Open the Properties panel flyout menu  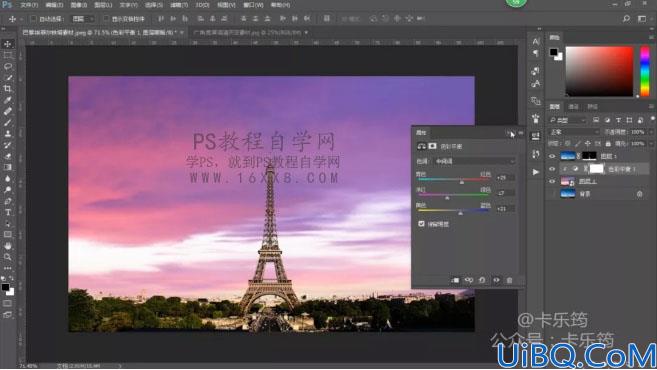pos(521,133)
